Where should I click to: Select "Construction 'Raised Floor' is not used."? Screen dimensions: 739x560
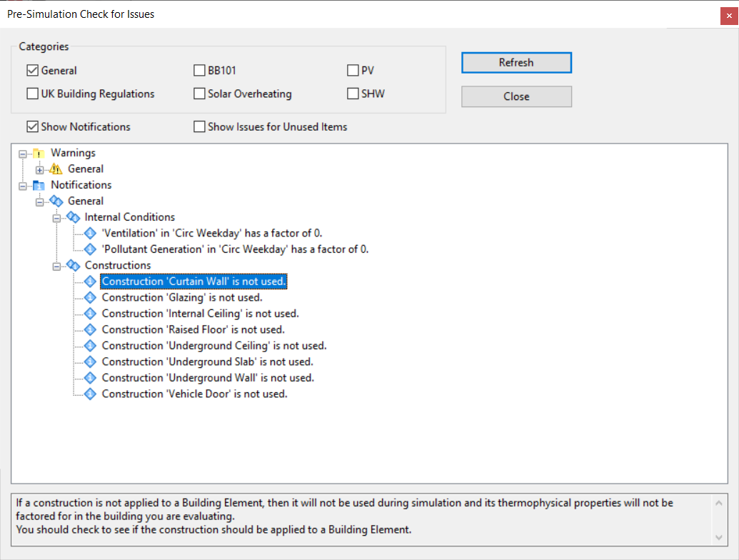click(x=193, y=329)
